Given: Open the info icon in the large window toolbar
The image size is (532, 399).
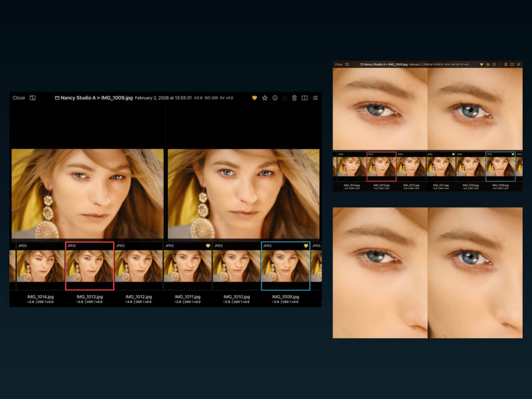Looking at the screenshot, I should click(275, 98).
